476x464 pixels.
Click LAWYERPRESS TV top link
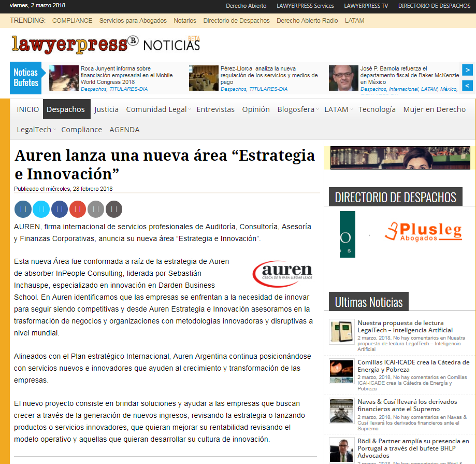pyautogui.click(x=366, y=6)
